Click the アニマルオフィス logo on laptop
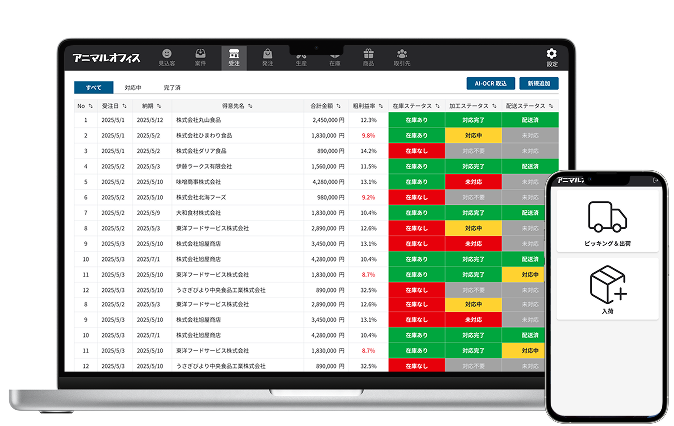This screenshot has width=674, height=426. coord(106,58)
